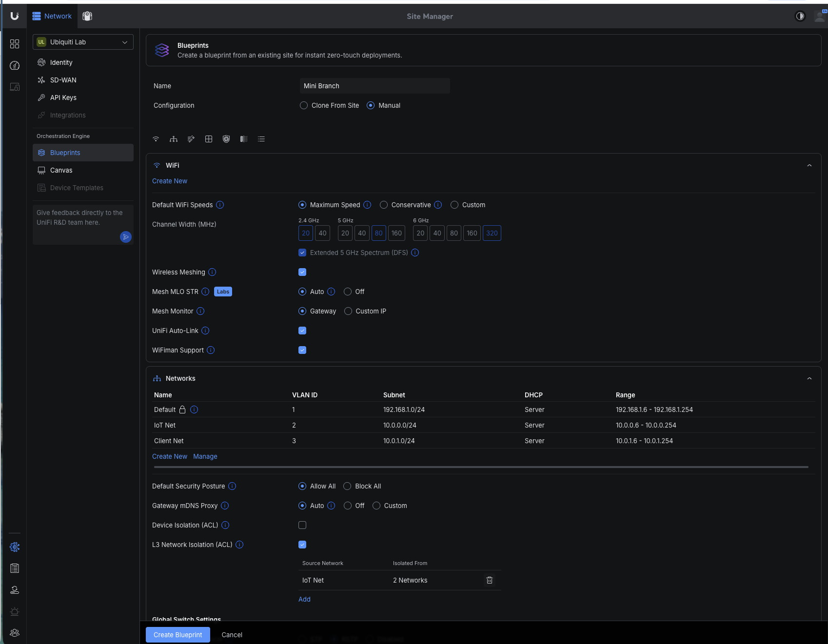Select 160 MHz width for 5 GHz
828x644 pixels.
[x=396, y=233]
